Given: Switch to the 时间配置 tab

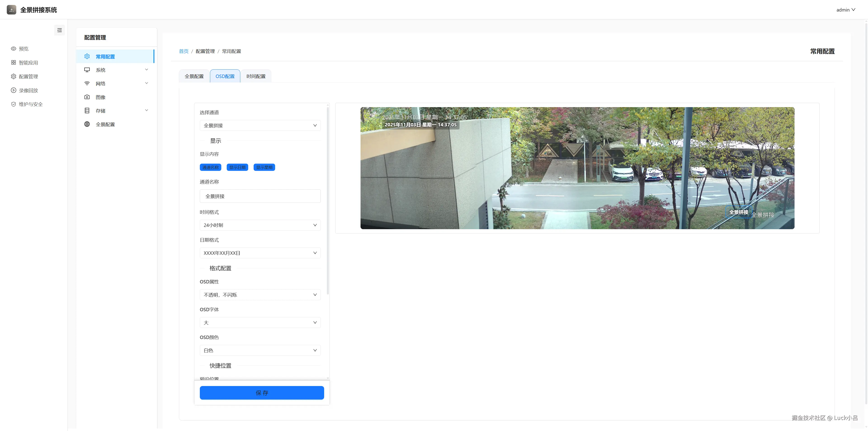Looking at the screenshot, I should 256,76.
